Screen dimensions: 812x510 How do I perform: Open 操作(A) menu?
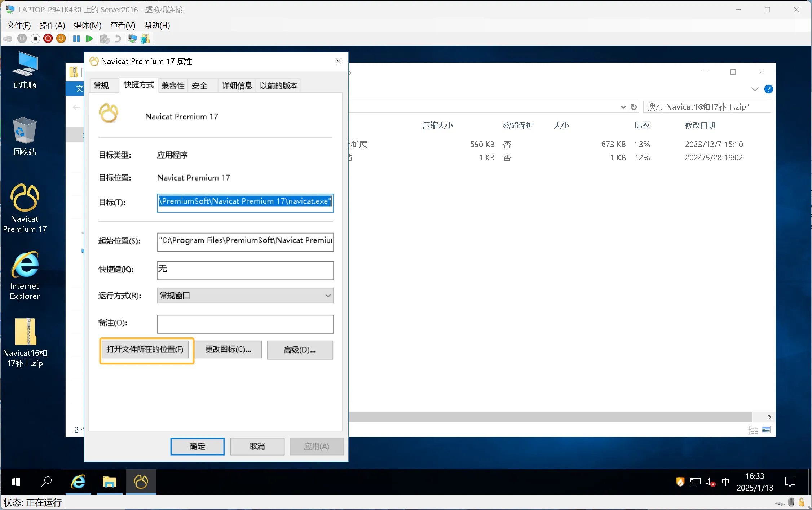pyautogui.click(x=52, y=25)
